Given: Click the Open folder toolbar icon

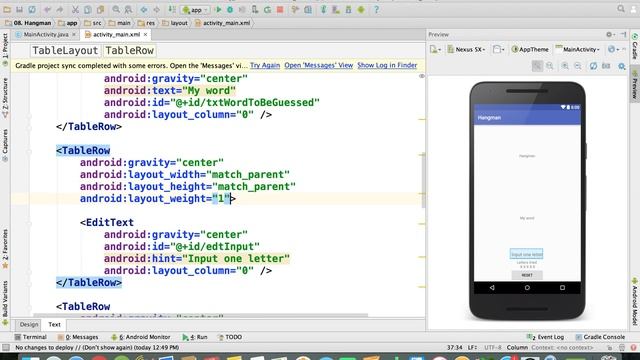Looking at the screenshot, I should (x=7, y=9).
